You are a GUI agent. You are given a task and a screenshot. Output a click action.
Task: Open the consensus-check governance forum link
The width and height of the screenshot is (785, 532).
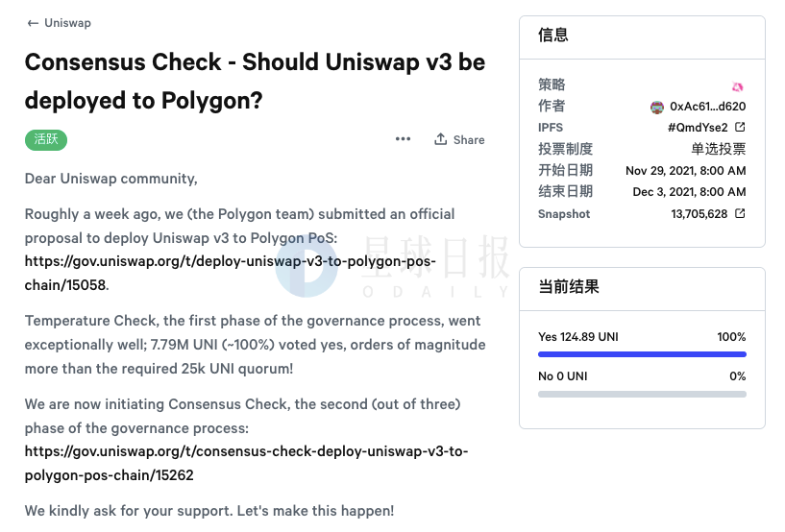click(246, 463)
